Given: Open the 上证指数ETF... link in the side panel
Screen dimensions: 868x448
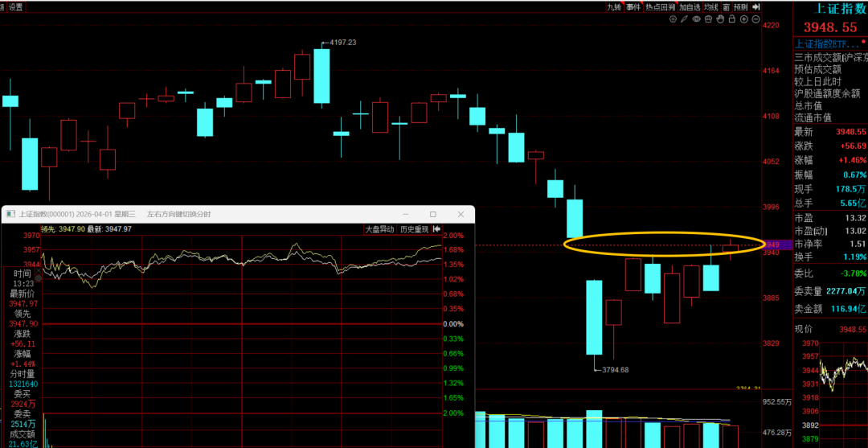Looking at the screenshot, I should click(827, 44).
